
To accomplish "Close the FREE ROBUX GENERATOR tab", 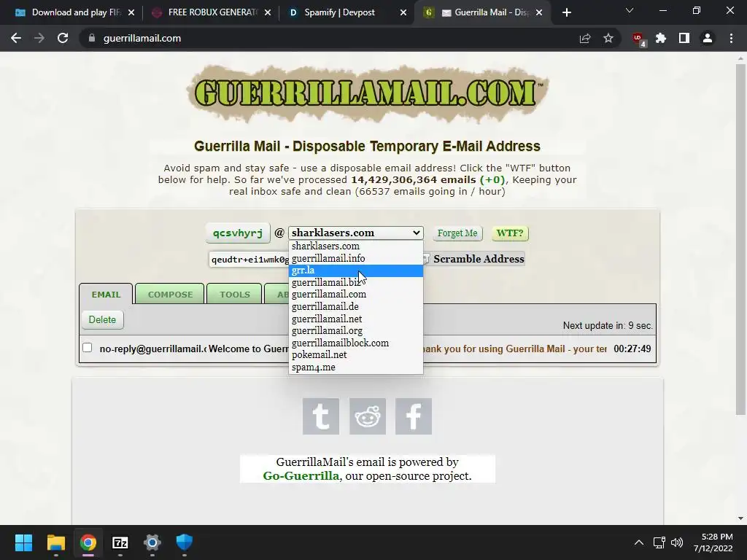I will 267,12.
